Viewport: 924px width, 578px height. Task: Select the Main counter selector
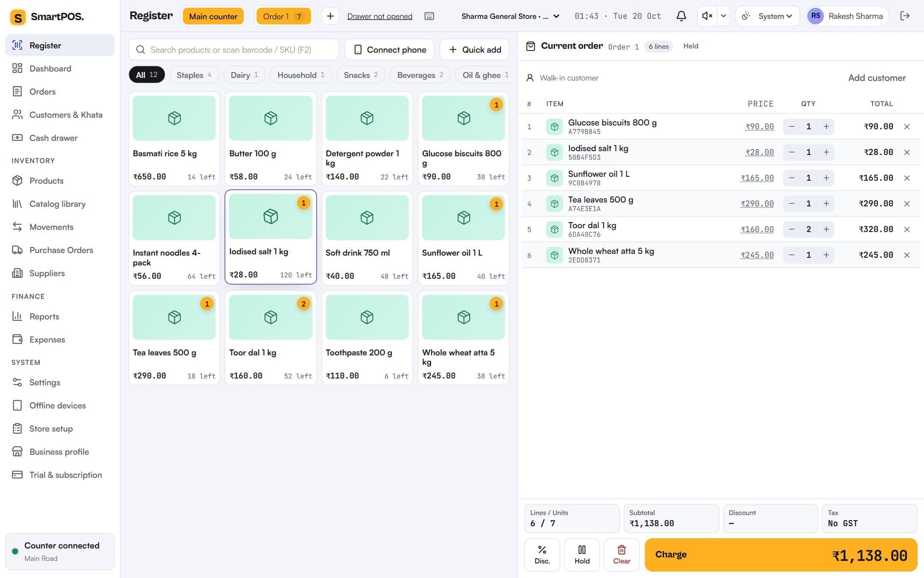(x=213, y=16)
